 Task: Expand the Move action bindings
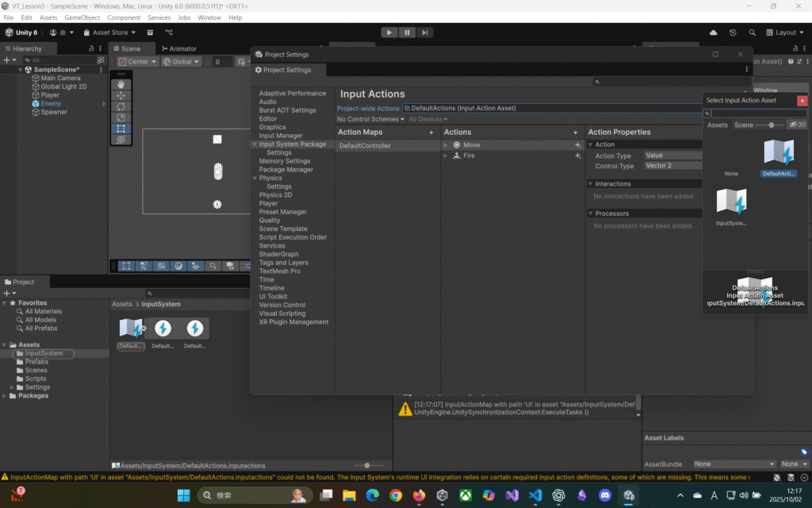[446, 145]
